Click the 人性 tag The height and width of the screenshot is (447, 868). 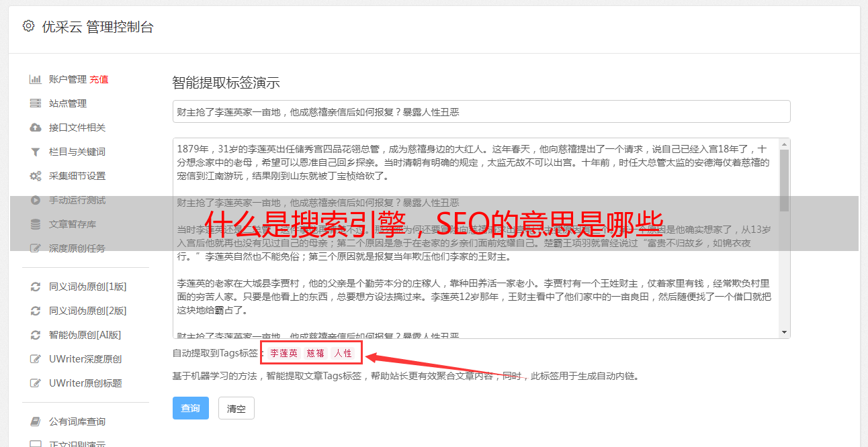pos(343,353)
